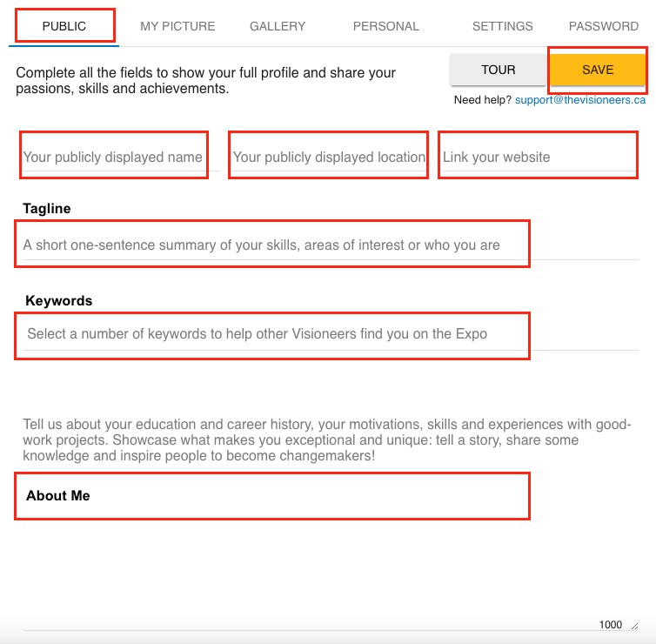Click the About Me heading label
The height and width of the screenshot is (644, 656).
[58, 496]
